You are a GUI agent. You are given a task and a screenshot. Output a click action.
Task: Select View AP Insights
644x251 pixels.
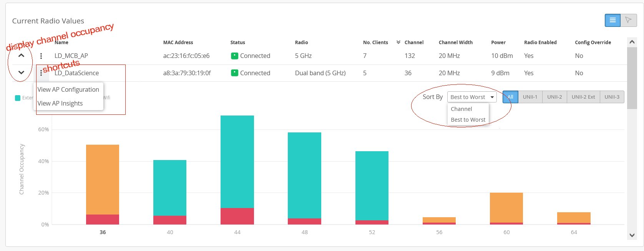[x=60, y=103]
